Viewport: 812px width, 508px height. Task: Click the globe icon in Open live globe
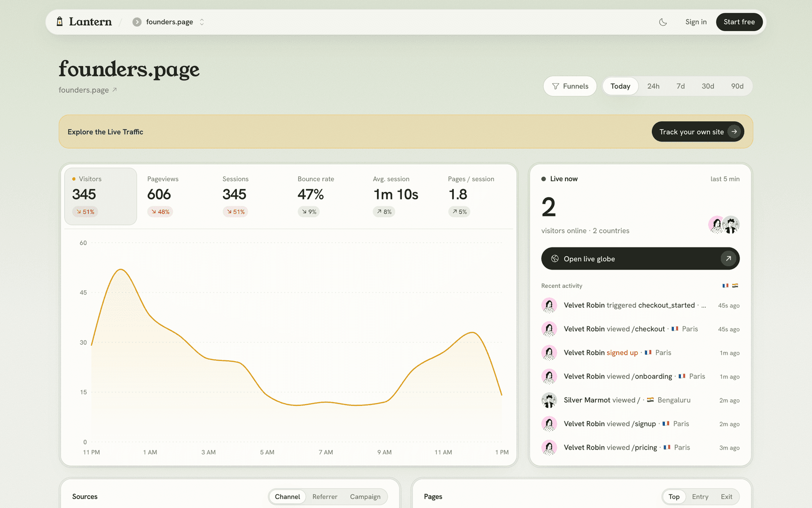click(x=555, y=259)
